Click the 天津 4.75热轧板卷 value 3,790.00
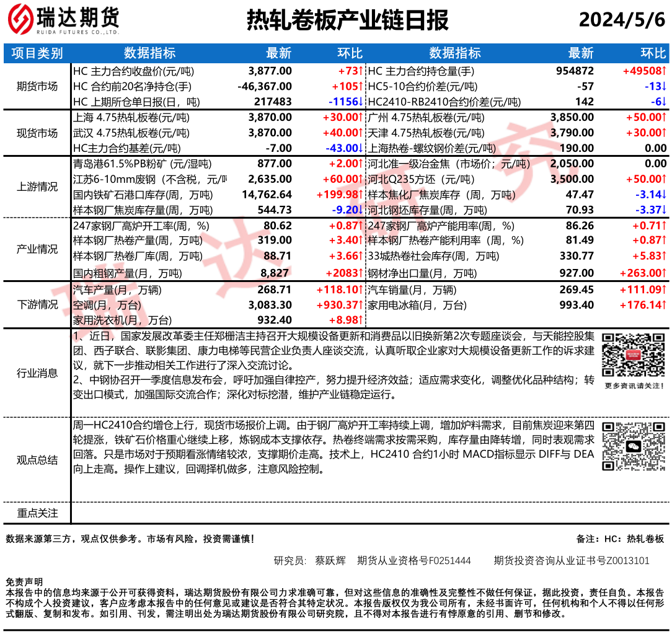Image resolution: width=672 pixels, height=634 pixels. (572, 133)
